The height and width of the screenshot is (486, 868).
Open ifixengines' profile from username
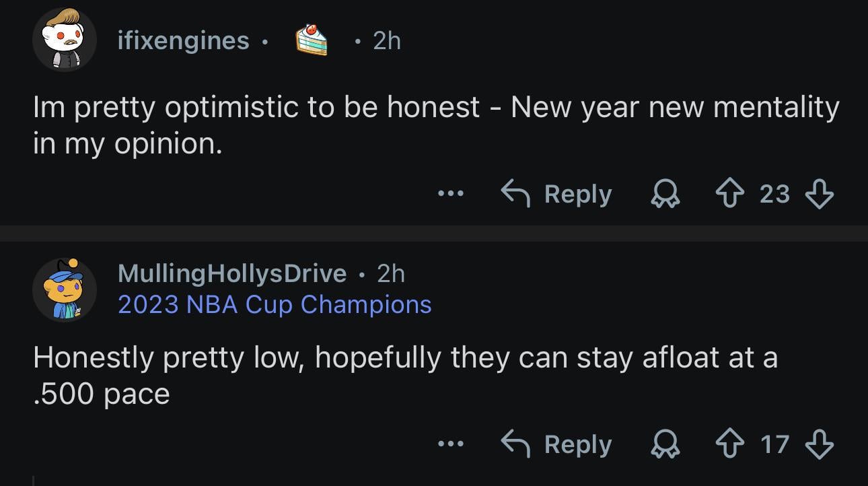pyautogui.click(x=183, y=40)
